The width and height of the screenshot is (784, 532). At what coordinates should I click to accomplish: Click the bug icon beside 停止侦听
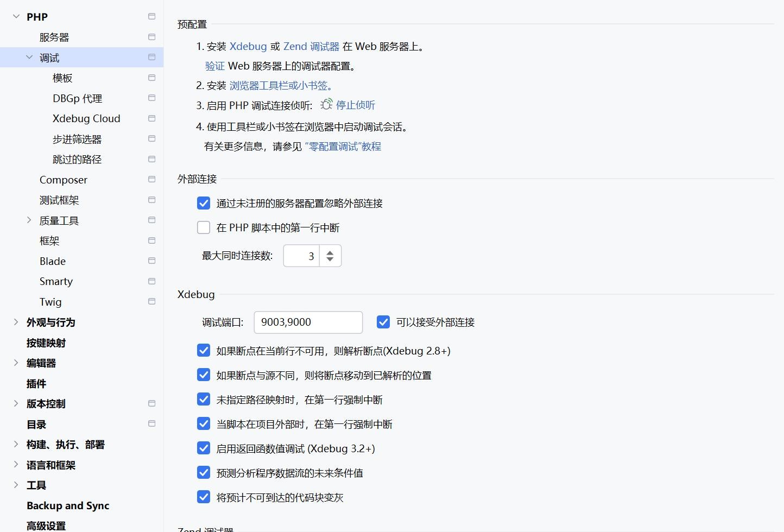click(x=326, y=105)
